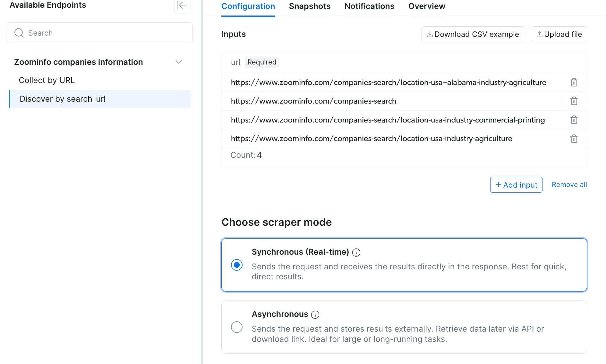Open the Notifications tab
This screenshot has height=364, width=606.
point(369,6)
